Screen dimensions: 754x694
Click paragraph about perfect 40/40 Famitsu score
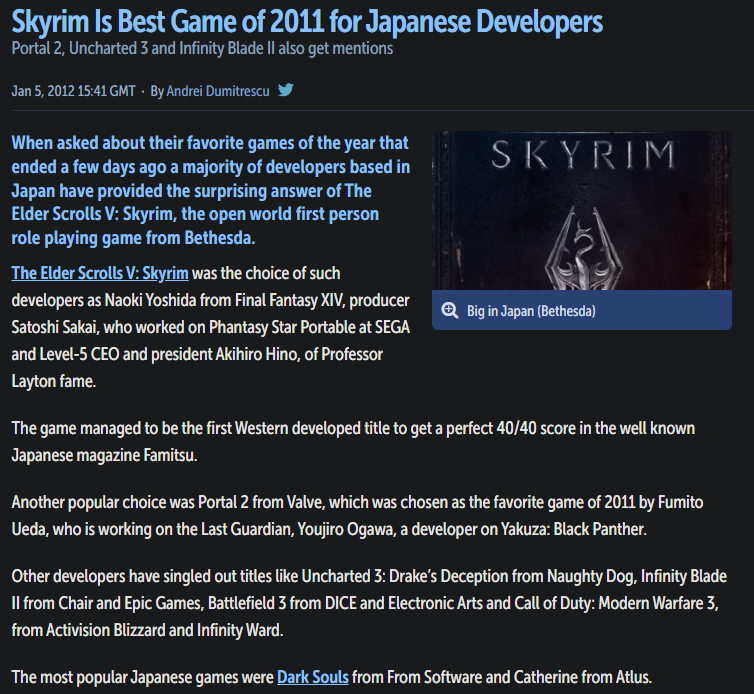pyautogui.click(x=353, y=442)
